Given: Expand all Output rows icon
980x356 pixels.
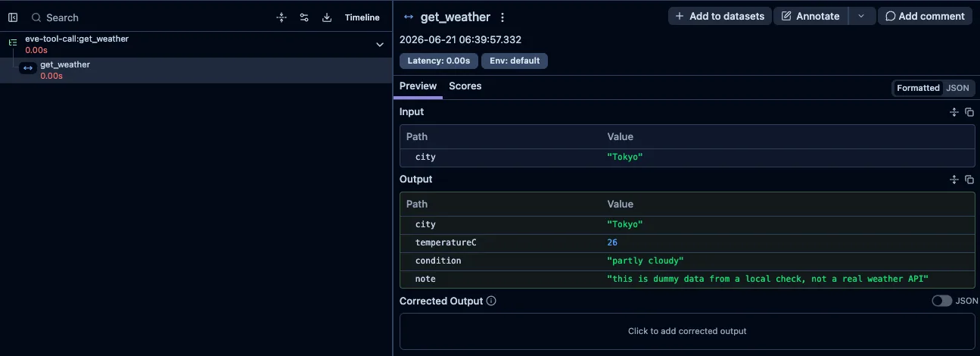Looking at the screenshot, I should [954, 180].
